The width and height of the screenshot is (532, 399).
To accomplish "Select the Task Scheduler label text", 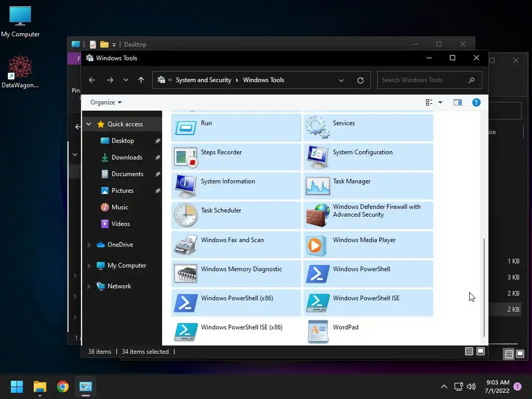I will [x=221, y=210].
